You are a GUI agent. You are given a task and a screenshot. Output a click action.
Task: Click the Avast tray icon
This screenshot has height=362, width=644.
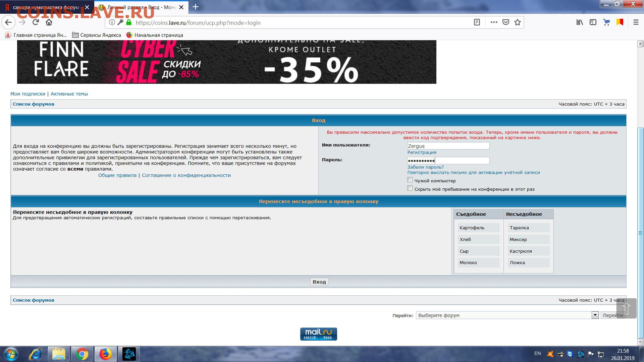(550, 354)
